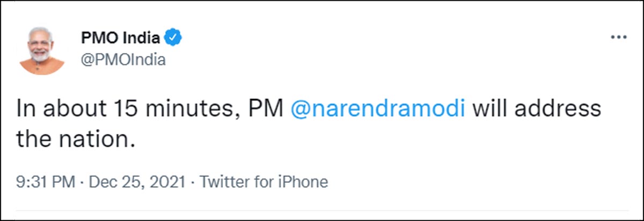The height and width of the screenshot is (221, 644).
Task: Open the Twitter for iPhone source link
Action: coord(264,182)
